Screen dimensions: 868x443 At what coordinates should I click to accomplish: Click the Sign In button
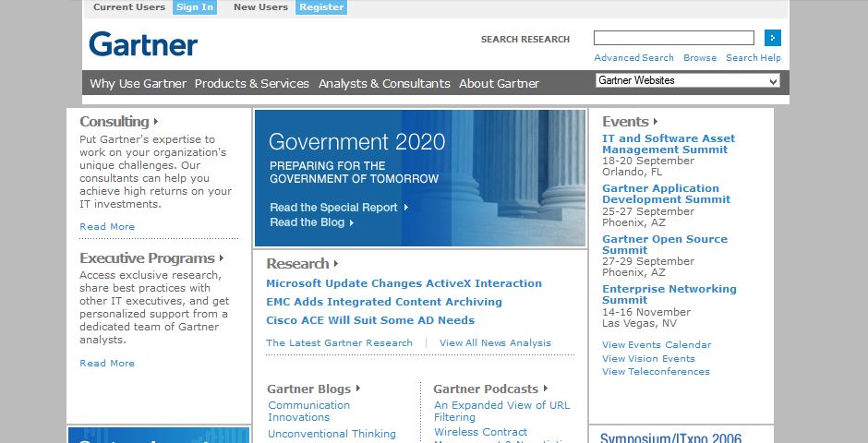pos(195,7)
